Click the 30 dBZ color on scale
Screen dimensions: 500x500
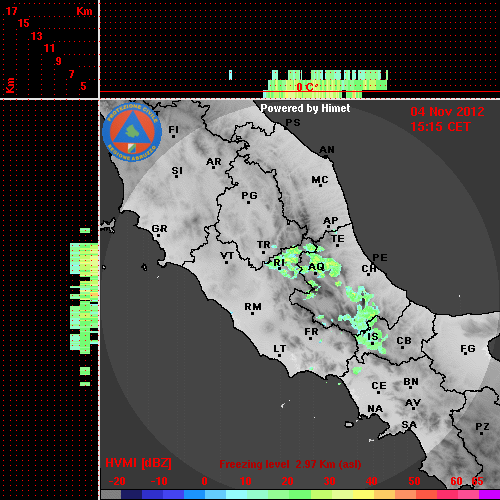pos(322,495)
